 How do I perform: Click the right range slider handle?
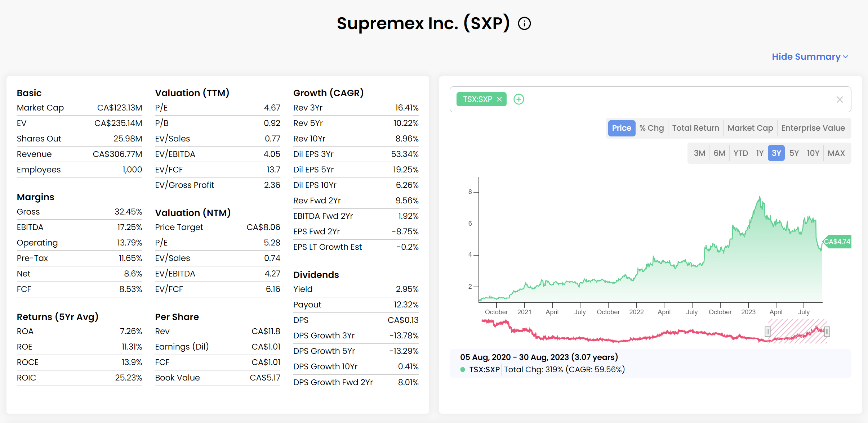click(x=827, y=332)
